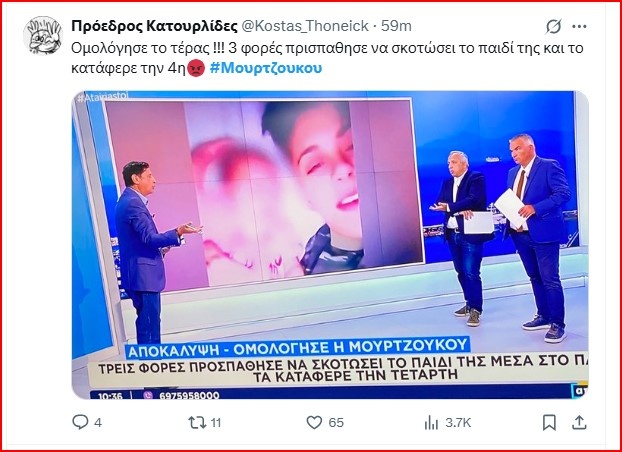Click the reply speech bubble icon
Image resolution: width=622 pixels, height=452 pixels.
[80, 422]
